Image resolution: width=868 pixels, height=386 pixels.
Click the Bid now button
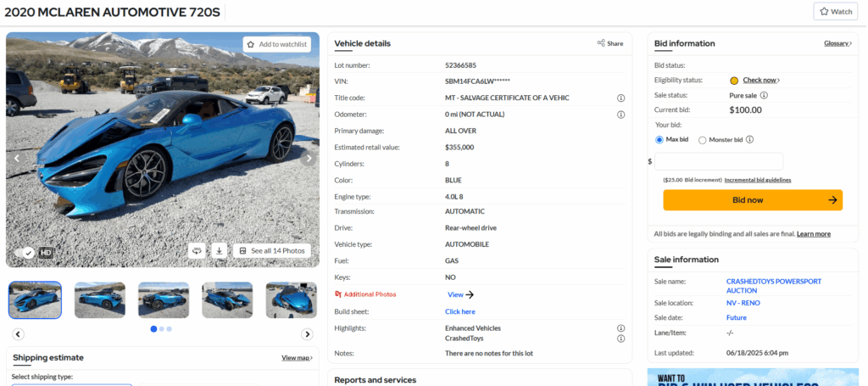click(x=753, y=200)
